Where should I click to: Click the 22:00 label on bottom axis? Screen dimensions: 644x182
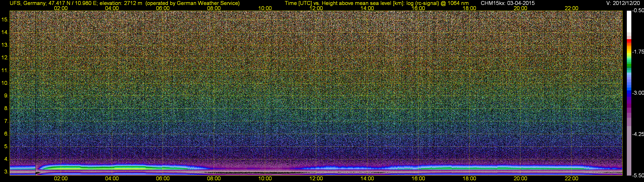(571, 179)
